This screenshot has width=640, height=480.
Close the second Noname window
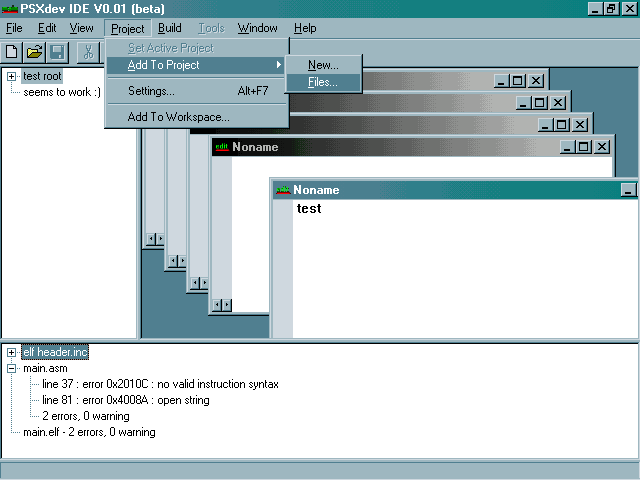coord(602,147)
